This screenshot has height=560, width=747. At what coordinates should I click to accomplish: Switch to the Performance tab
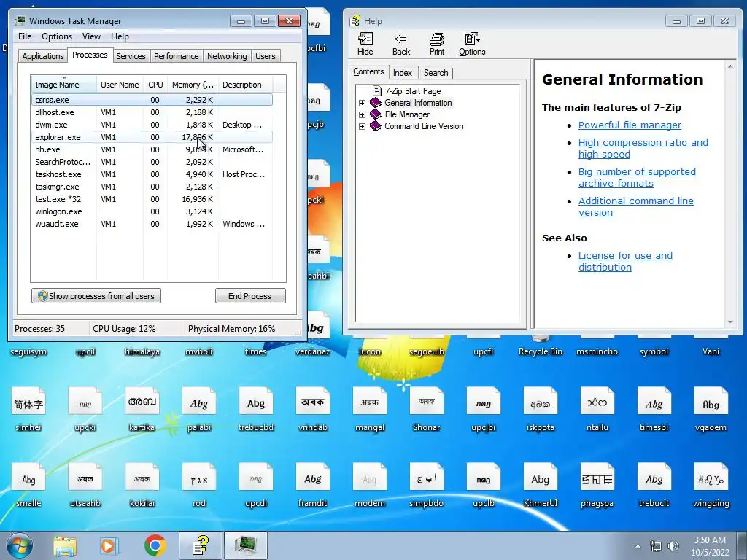[176, 56]
